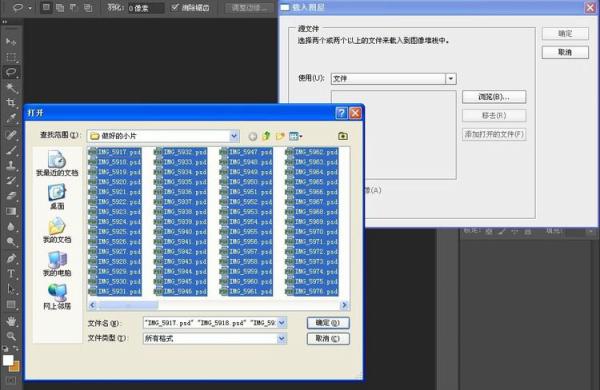
Task: Click the Subtract from Selection icon
Action: pos(74,7)
